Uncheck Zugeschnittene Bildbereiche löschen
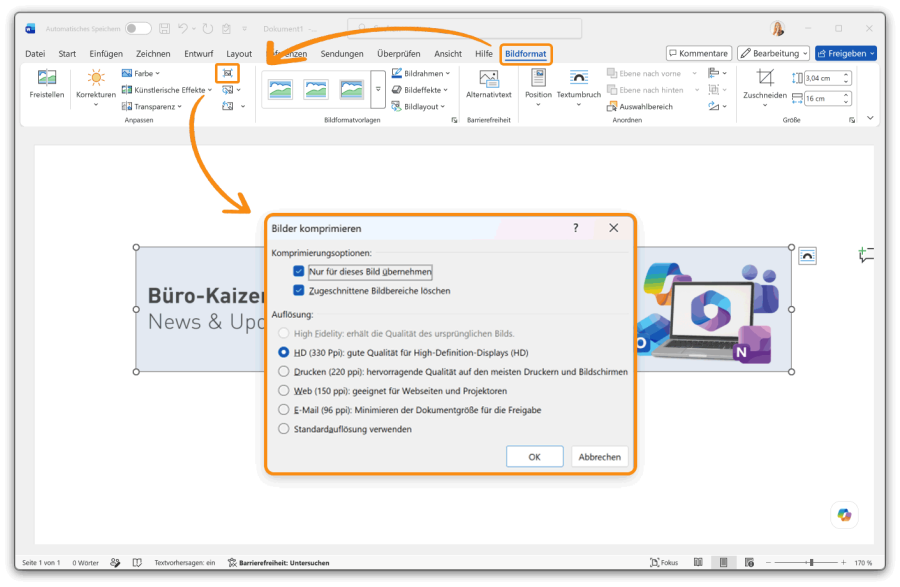The image size is (900, 587). coord(298,290)
